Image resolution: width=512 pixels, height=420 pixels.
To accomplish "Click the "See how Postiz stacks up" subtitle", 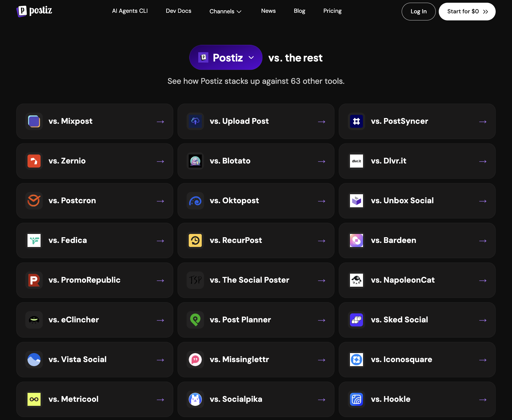I will (256, 81).
